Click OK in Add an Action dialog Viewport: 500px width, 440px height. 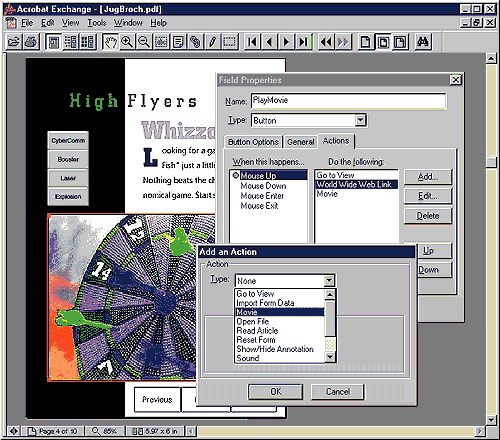[x=276, y=392]
